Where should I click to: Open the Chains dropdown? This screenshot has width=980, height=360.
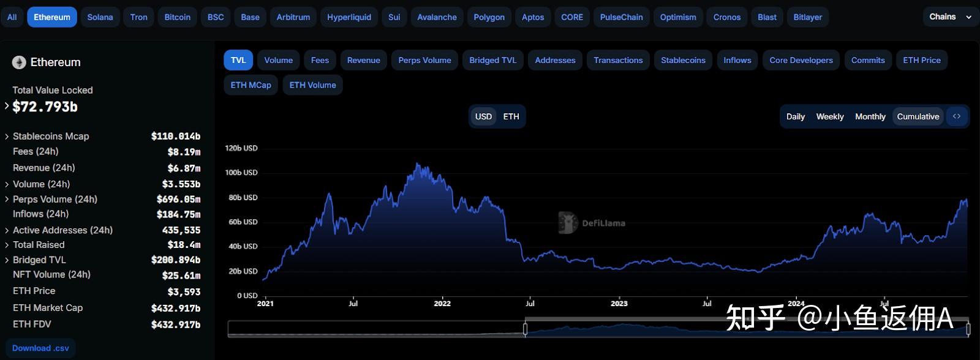pos(950,17)
